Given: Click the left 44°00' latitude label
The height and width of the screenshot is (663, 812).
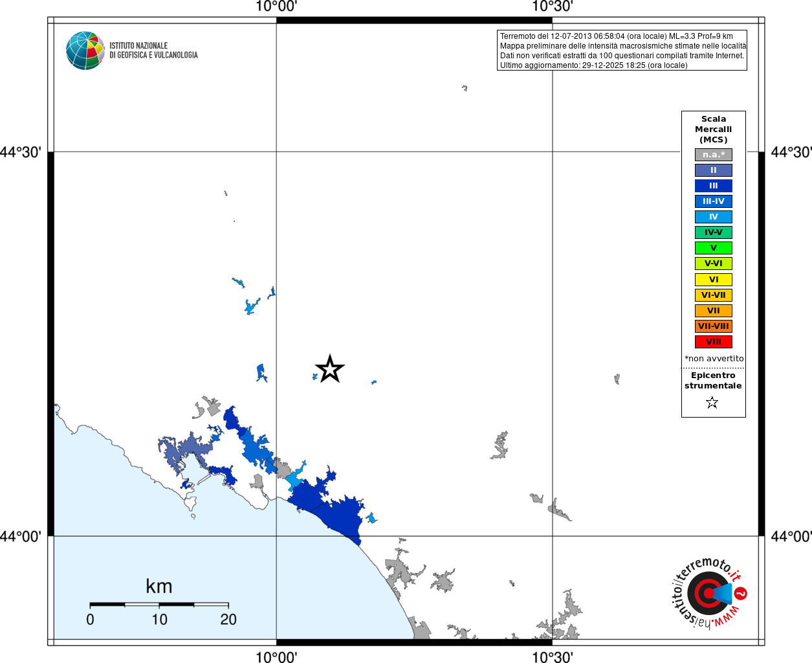Looking at the screenshot, I should point(21,536).
